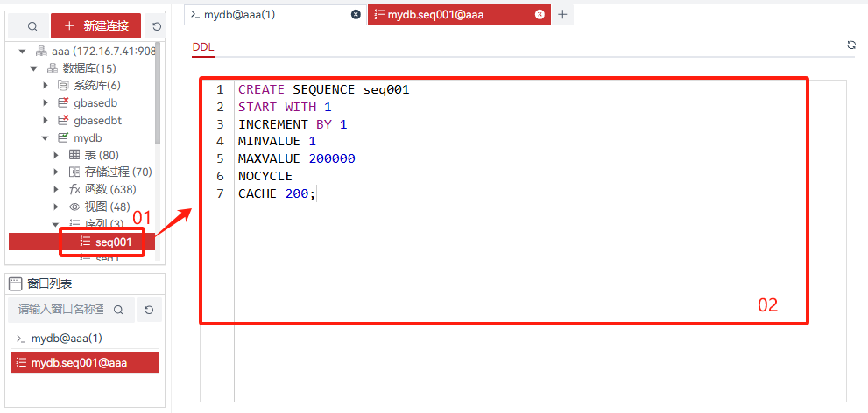Close the mydb.seq001@aaa tab
The height and width of the screenshot is (413, 868).
point(540,14)
